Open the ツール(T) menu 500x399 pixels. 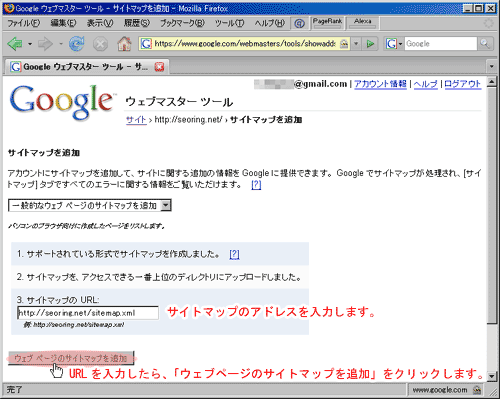(229, 23)
